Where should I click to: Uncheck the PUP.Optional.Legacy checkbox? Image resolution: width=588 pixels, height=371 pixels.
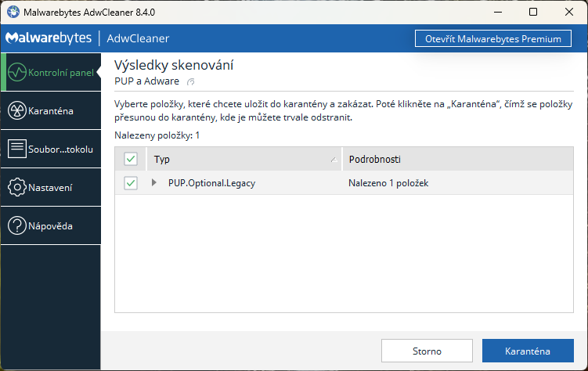coord(131,183)
